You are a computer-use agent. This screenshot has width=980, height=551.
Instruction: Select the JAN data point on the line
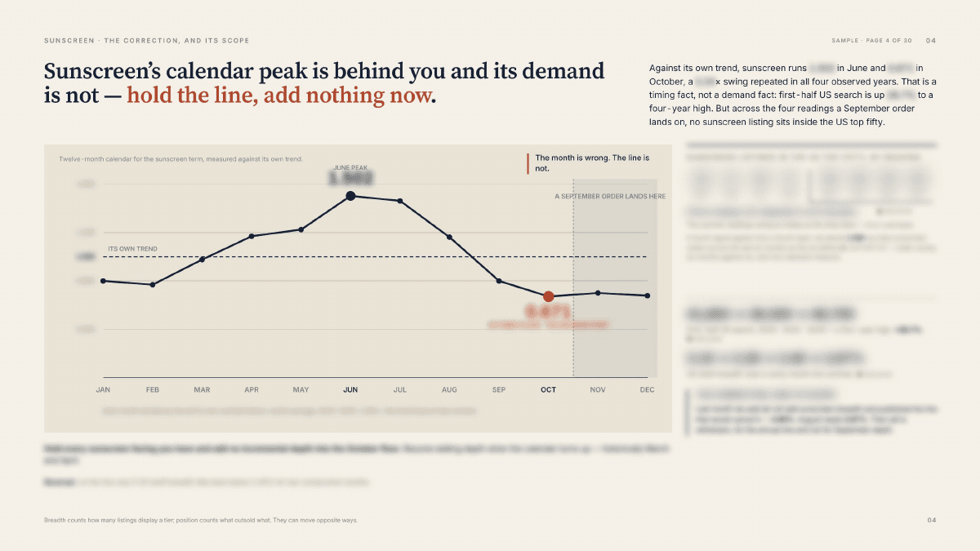(103, 281)
